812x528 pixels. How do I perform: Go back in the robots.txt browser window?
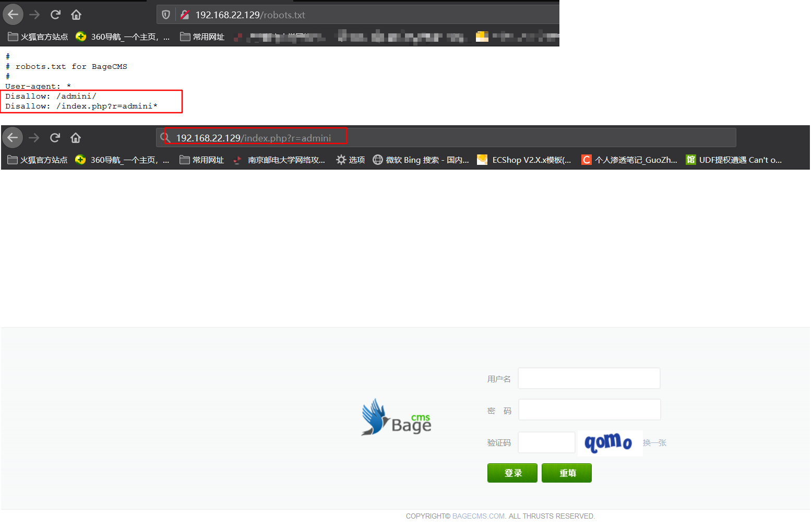click(13, 15)
